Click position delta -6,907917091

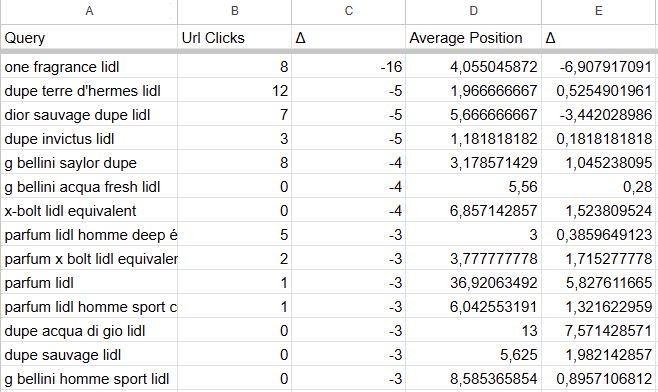coord(599,67)
